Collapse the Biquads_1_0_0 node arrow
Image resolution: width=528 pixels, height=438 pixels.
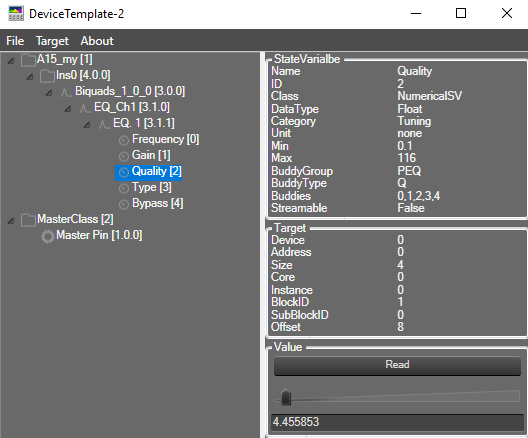pyautogui.click(x=49, y=93)
